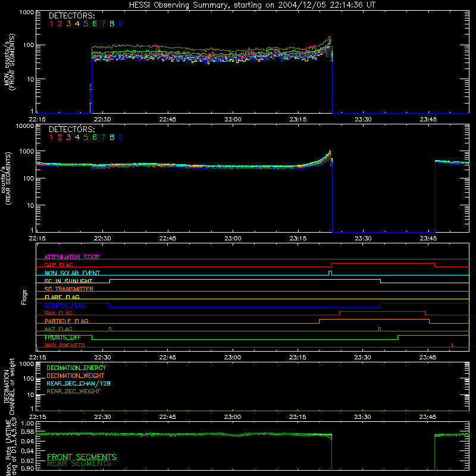Select blue detector 9 in front segments legend
This screenshot has width=476, height=476.
[x=121, y=24]
